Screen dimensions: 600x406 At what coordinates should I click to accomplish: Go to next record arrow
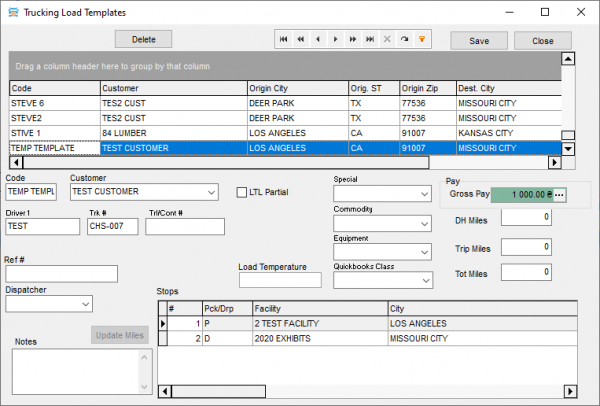pos(337,39)
